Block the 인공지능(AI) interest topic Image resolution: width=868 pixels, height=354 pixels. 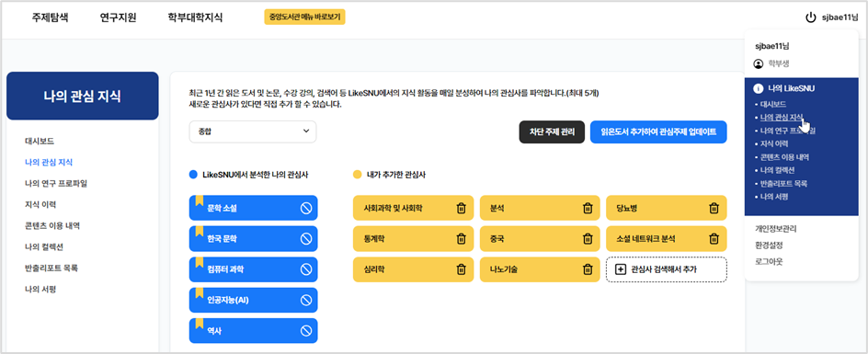click(x=306, y=301)
